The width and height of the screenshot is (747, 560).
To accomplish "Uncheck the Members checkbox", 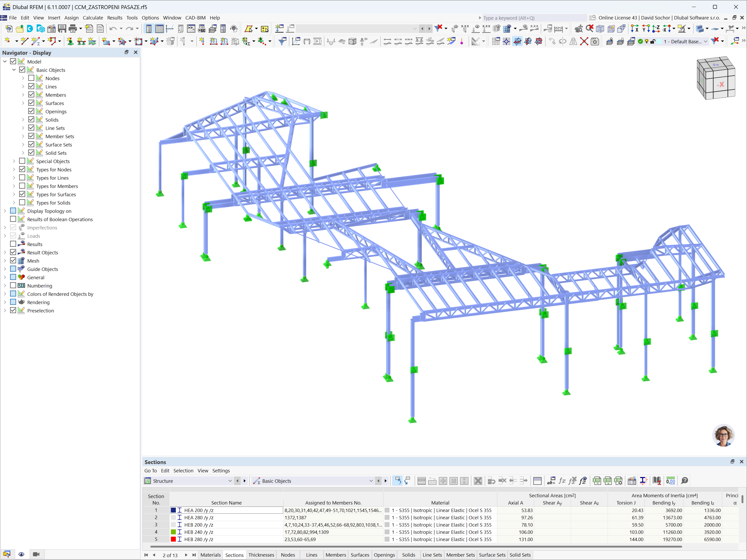I will 31,95.
